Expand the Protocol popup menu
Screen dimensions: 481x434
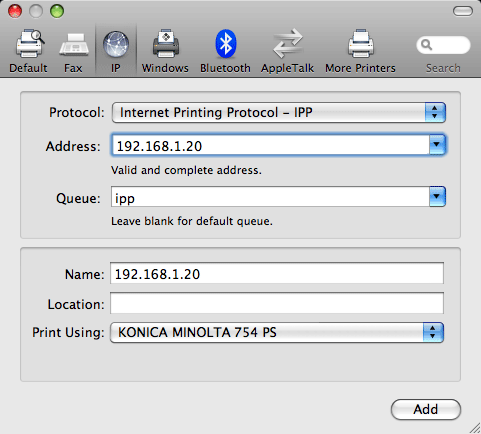(279, 113)
